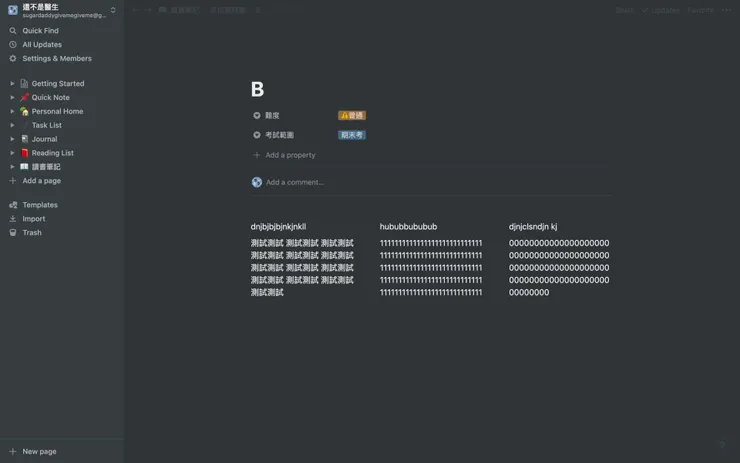
Task: Open Quick Find search
Action: click(40, 31)
